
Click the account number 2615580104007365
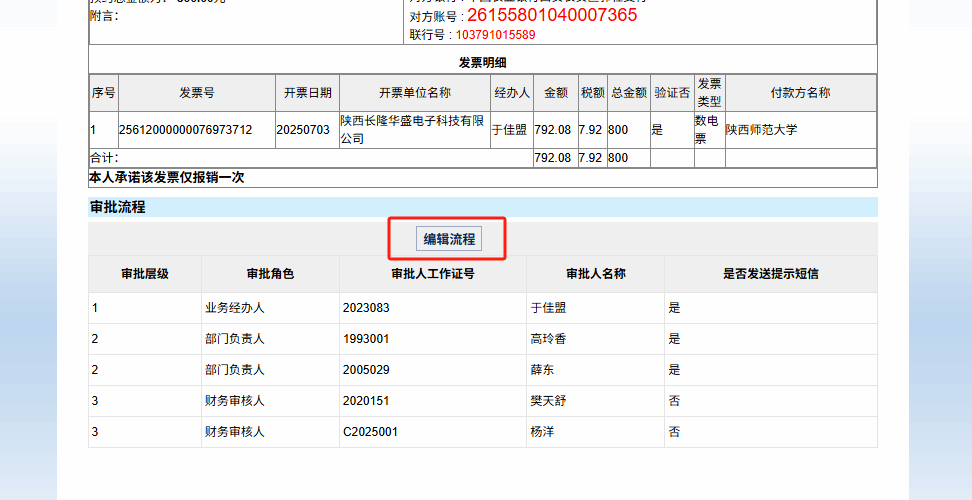(552, 15)
